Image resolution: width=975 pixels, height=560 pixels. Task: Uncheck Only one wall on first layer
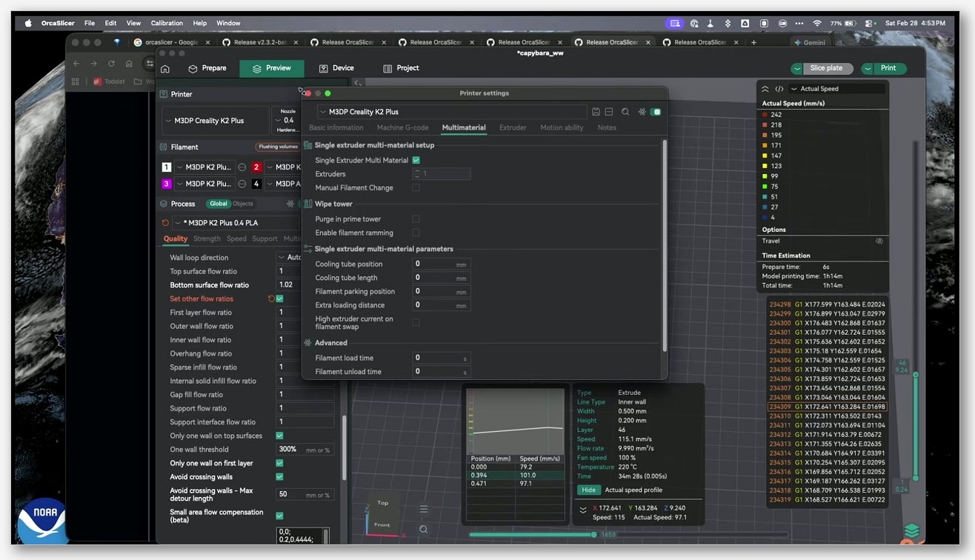point(279,463)
